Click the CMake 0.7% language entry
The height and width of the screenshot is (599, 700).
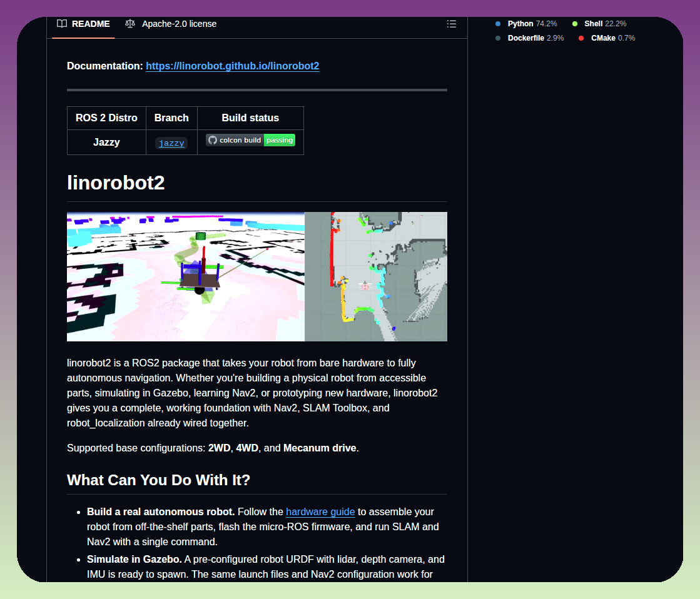coord(607,38)
